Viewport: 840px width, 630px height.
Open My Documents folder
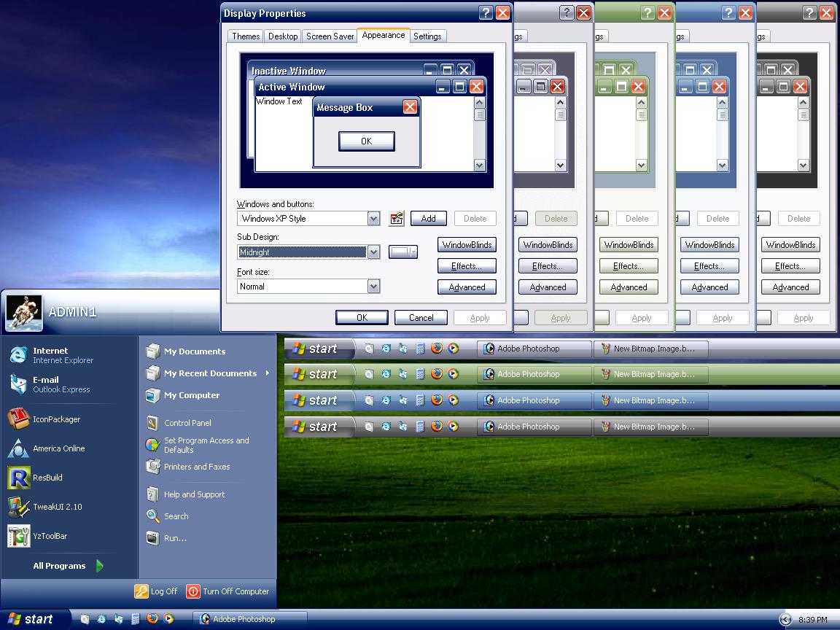click(186, 351)
